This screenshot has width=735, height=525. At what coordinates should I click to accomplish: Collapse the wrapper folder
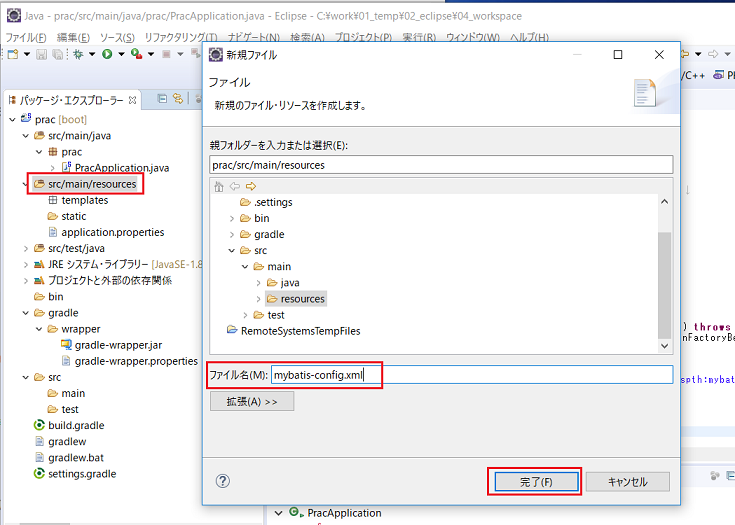pyautogui.click(x=39, y=329)
